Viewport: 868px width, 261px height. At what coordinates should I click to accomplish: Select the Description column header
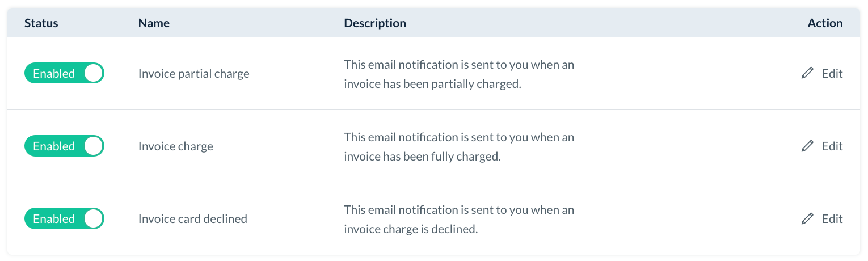pos(375,23)
